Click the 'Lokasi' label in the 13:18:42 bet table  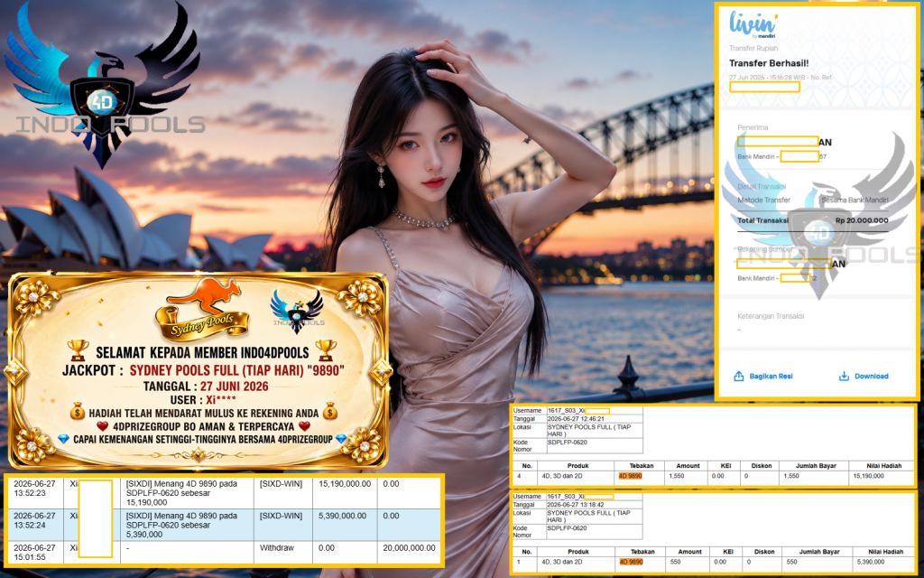(x=522, y=513)
